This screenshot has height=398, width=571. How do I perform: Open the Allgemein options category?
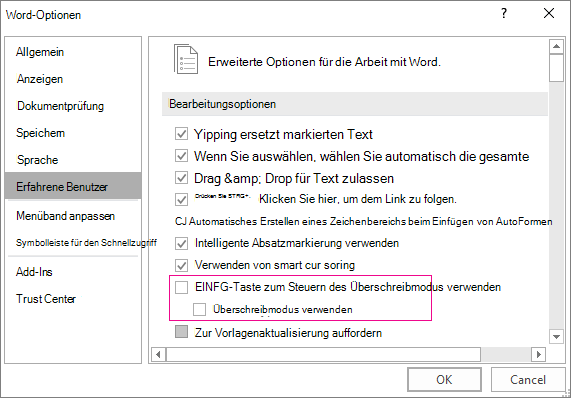pos(40,52)
